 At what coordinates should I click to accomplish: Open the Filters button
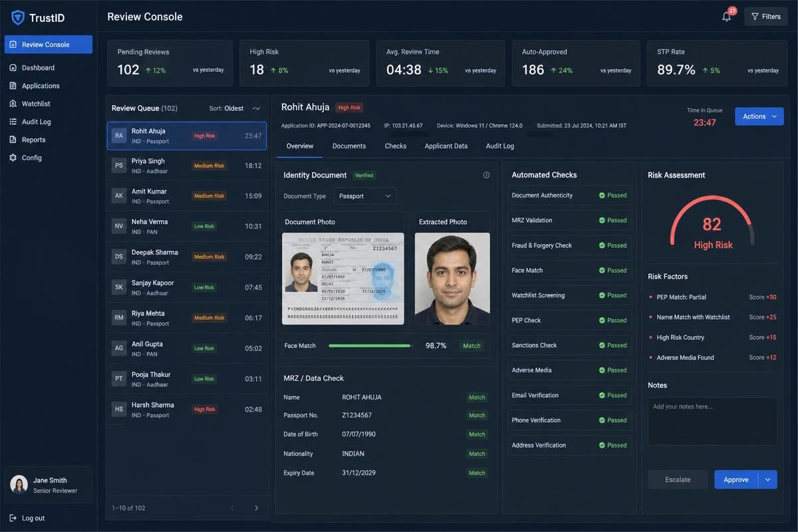point(766,17)
